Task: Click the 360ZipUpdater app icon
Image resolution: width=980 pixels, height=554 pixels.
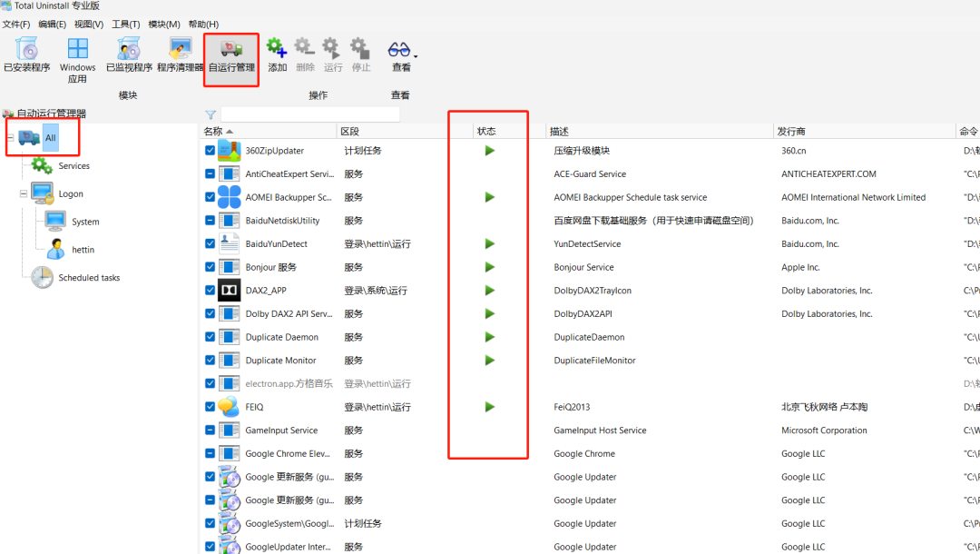Action: (x=230, y=151)
